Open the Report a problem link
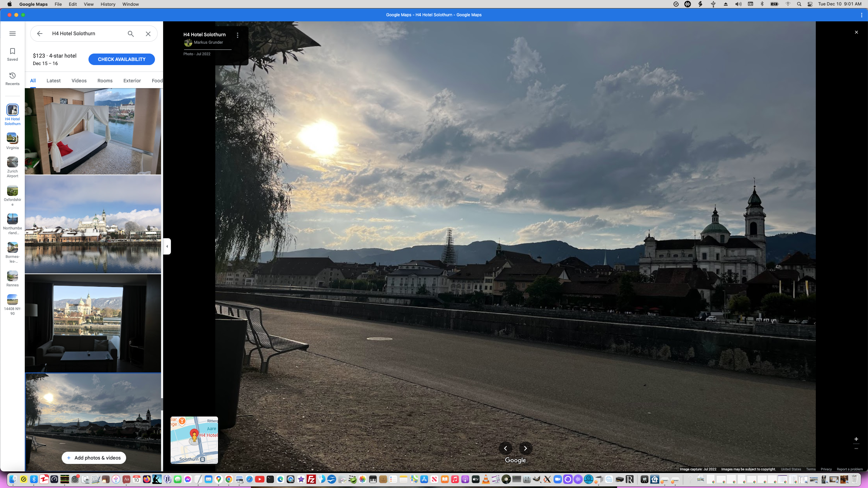This screenshot has height=488, width=868. (849, 469)
